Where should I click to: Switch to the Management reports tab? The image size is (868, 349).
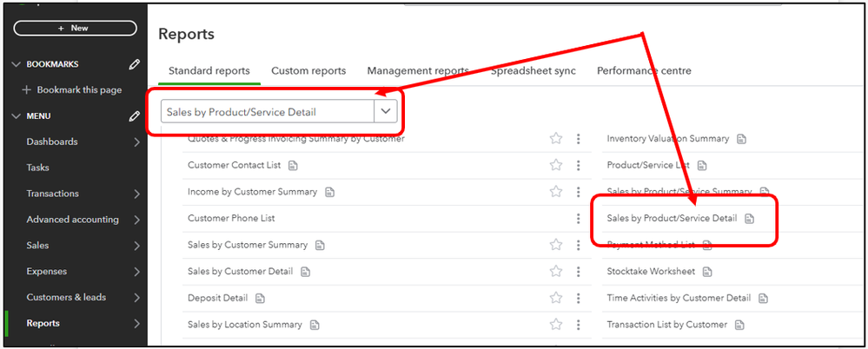click(418, 71)
